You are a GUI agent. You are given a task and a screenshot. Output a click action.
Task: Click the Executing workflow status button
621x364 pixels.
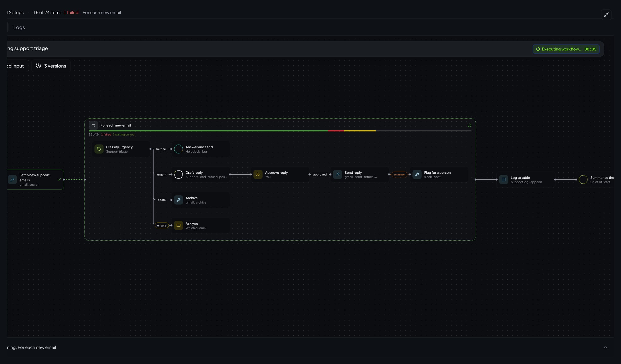coord(566,49)
